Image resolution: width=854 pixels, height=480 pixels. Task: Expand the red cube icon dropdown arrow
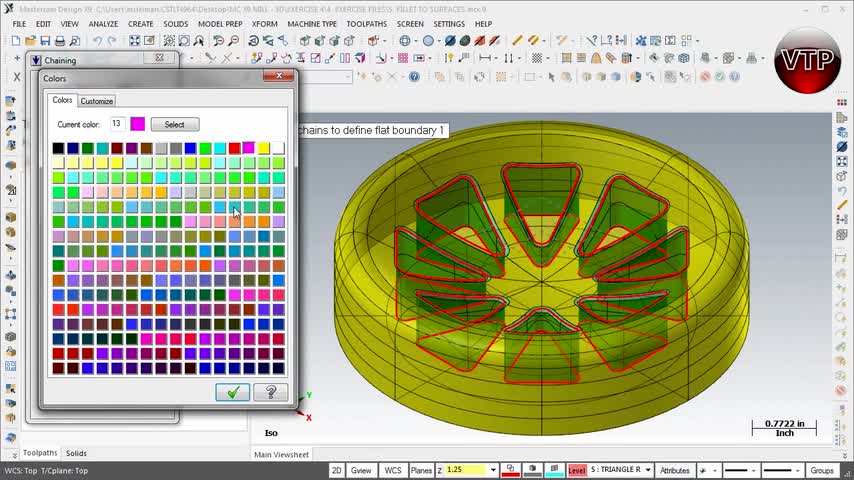coord(385,41)
